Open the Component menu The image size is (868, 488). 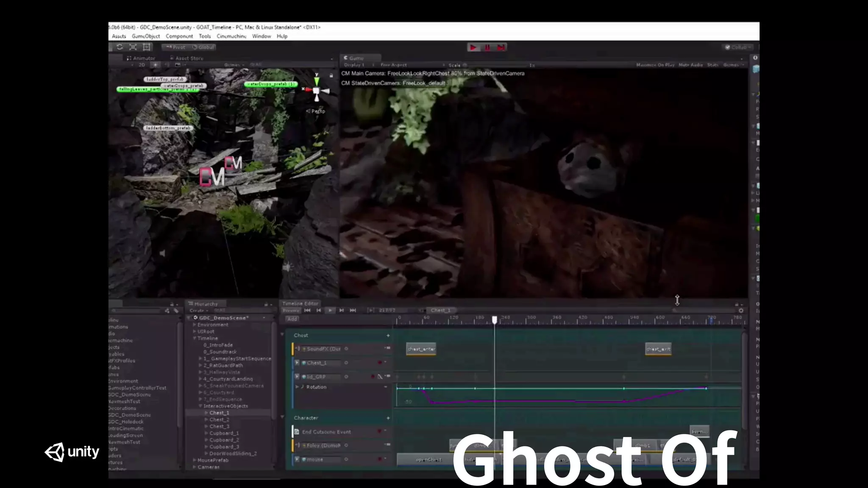pyautogui.click(x=179, y=36)
